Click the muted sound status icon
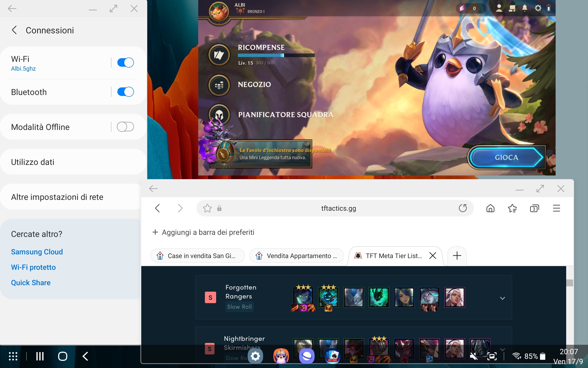Viewport: 588px width, 368px height. pyautogui.click(x=474, y=356)
